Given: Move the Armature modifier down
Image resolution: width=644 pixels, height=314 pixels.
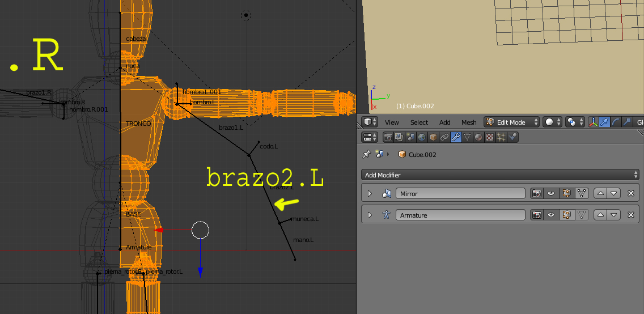Looking at the screenshot, I should click(613, 215).
